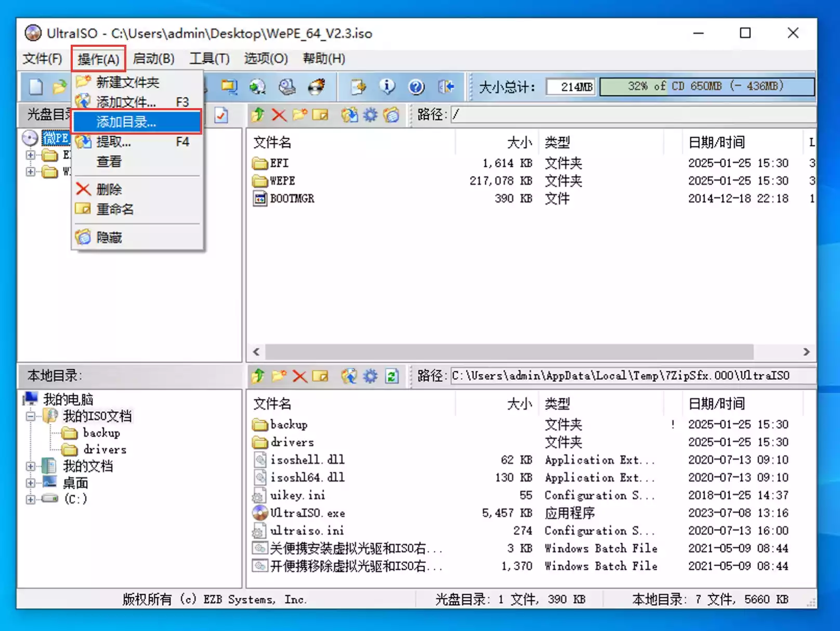Click the burn CD image toolbar icon
The image size is (840, 631).
click(317, 87)
